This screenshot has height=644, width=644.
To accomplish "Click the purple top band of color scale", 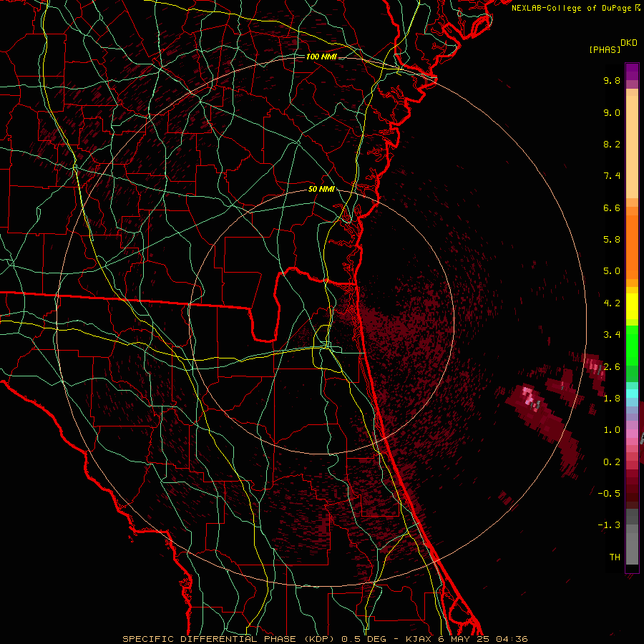I will tap(632, 72).
